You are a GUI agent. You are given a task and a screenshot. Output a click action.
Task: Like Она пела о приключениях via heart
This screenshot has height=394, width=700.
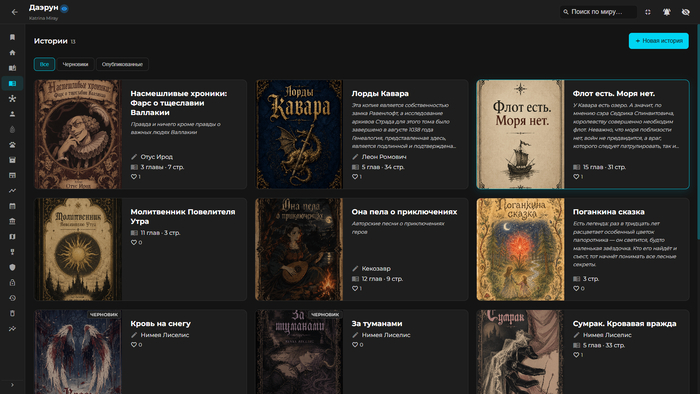(355, 288)
